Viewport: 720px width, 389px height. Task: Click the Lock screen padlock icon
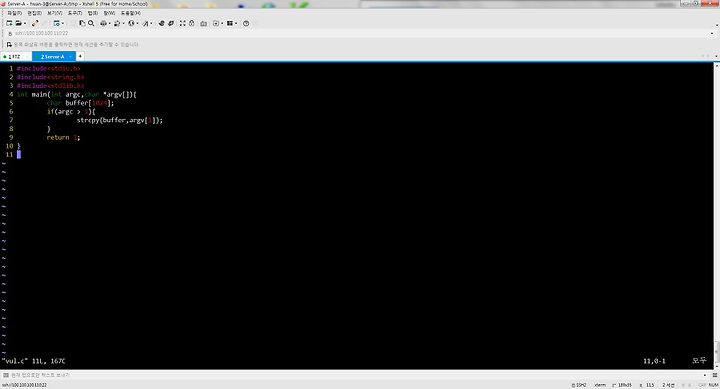coord(191,23)
